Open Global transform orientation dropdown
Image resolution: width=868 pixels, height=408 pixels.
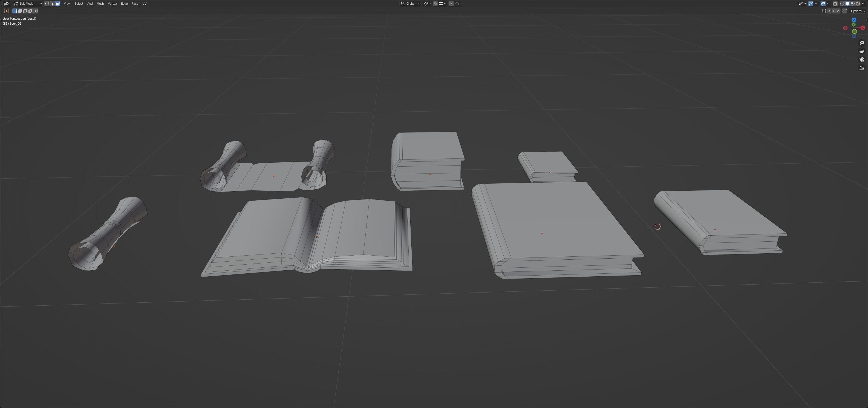point(410,3)
